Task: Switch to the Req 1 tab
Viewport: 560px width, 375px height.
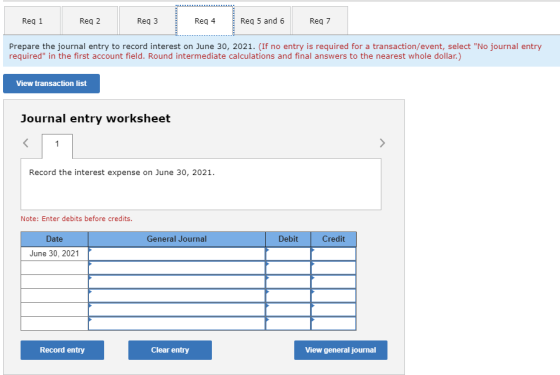Action: coord(32,21)
